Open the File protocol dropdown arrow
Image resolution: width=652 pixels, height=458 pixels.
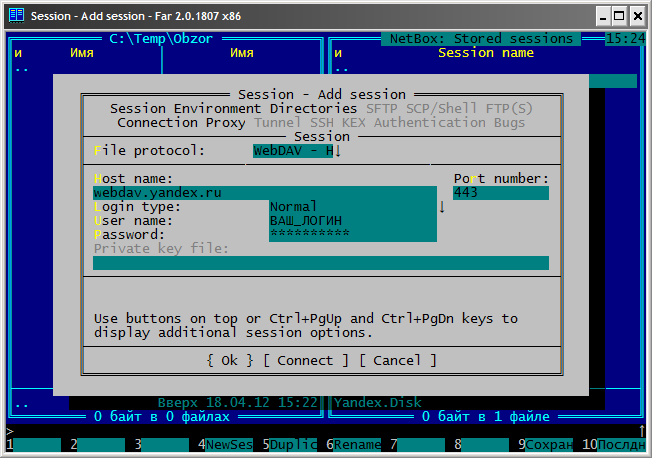click(x=338, y=151)
